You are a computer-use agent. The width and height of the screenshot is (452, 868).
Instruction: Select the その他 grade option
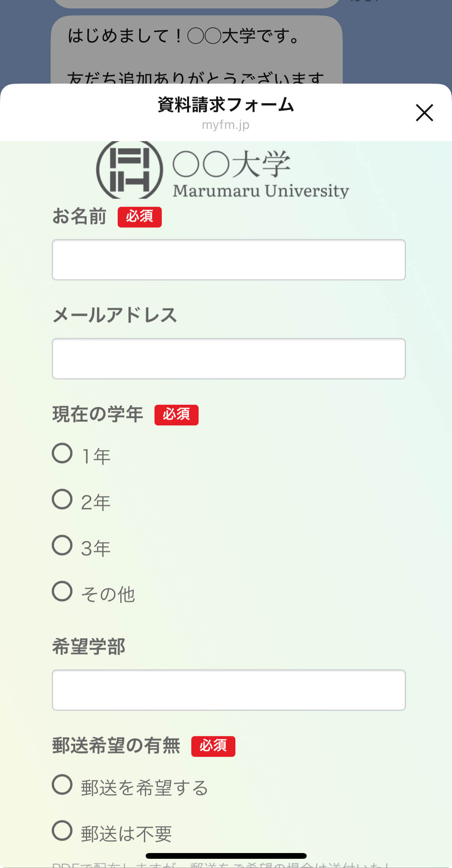(x=62, y=591)
